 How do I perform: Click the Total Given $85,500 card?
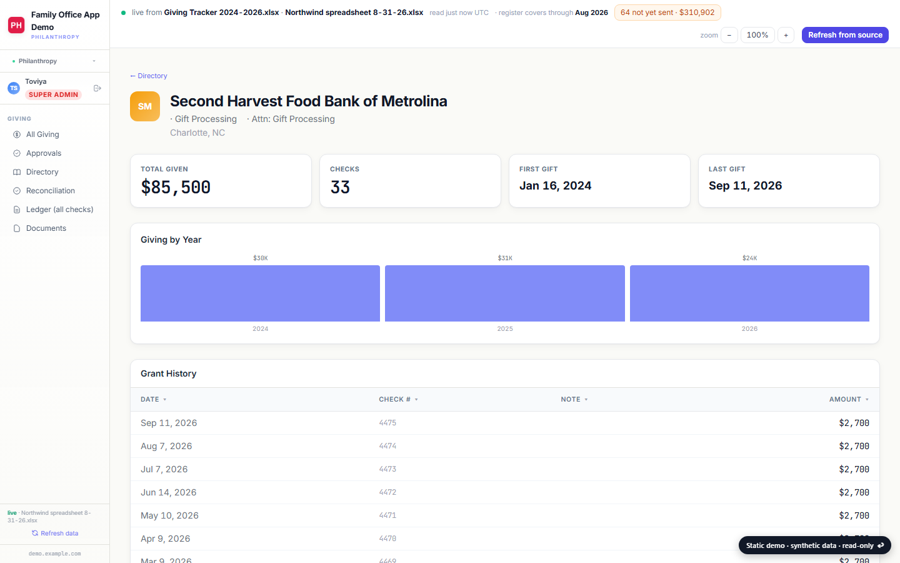(221, 181)
